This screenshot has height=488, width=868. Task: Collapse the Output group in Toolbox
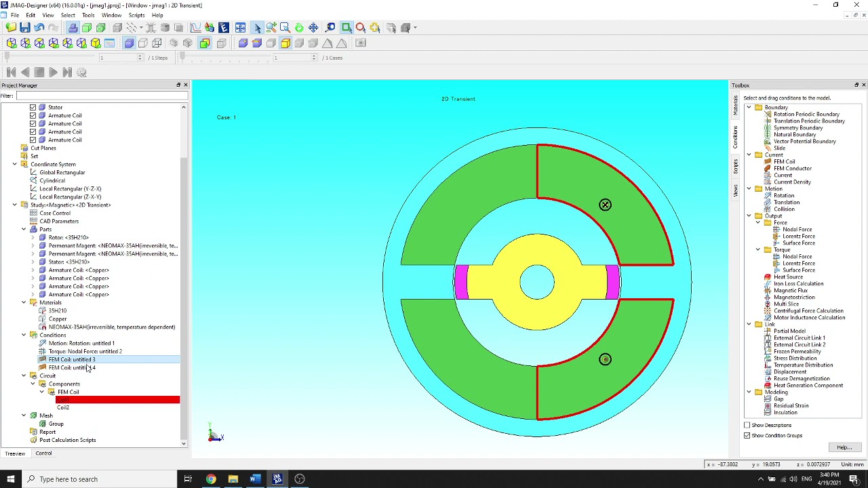(x=749, y=216)
